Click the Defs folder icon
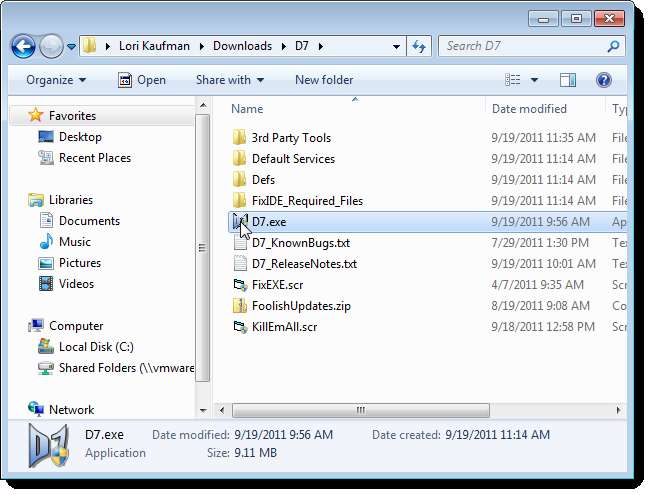650x495 pixels. [239, 179]
